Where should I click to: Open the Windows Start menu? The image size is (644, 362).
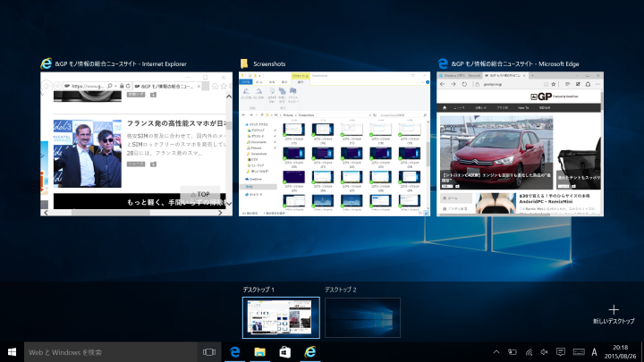click(12, 352)
